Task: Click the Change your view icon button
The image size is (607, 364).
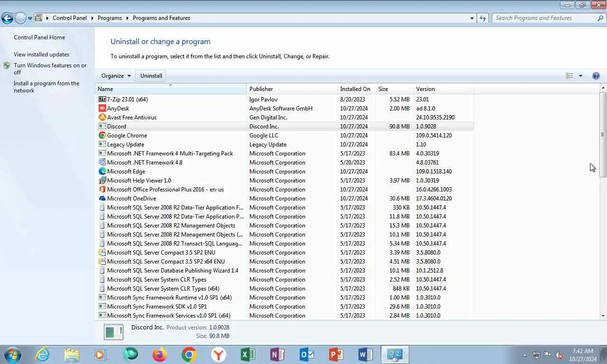Action: [x=570, y=76]
